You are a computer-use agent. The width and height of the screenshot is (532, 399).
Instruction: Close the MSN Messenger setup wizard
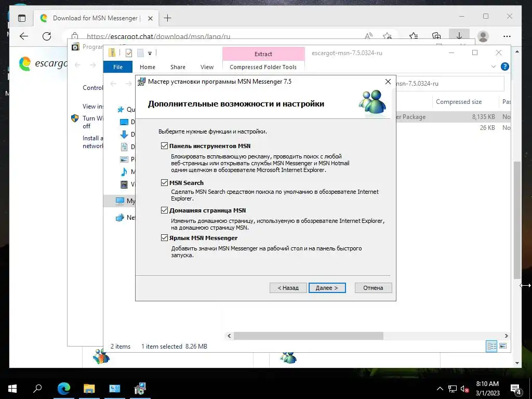click(388, 82)
